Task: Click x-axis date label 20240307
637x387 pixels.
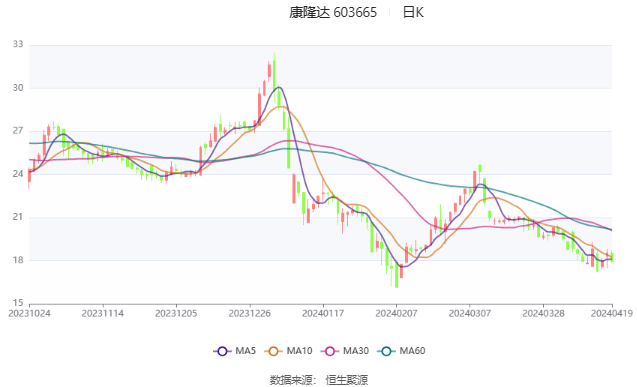Action: 470,313
